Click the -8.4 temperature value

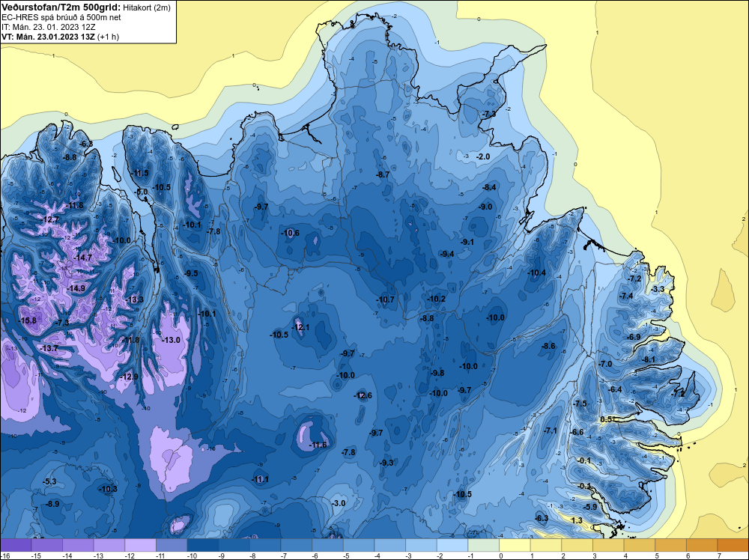[x=490, y=187]
